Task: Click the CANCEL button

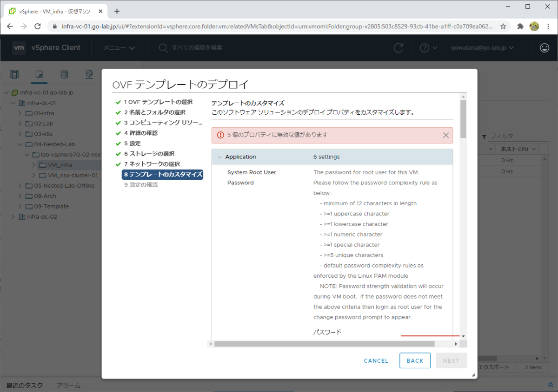Action: coord(376,361)
